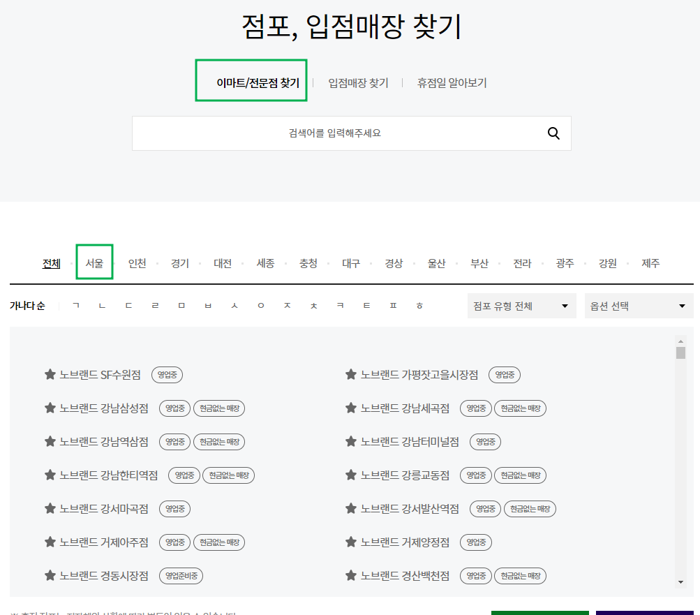Pick the 제주 region tab

650,263
